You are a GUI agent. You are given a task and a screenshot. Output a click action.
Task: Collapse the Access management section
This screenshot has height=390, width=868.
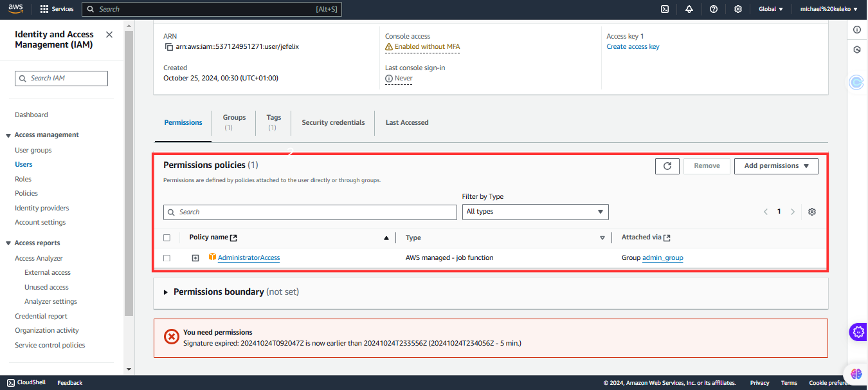click(x=8, y=135)
